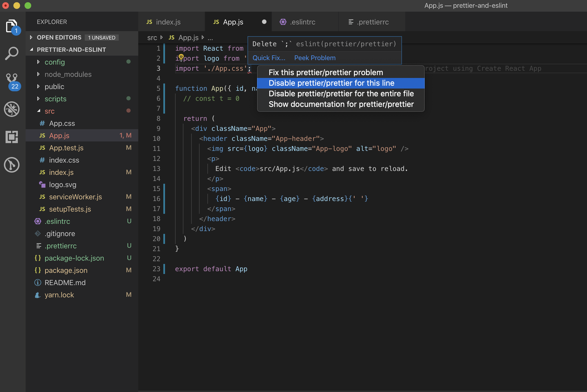Open package.json in the file tree

(66, 270)
